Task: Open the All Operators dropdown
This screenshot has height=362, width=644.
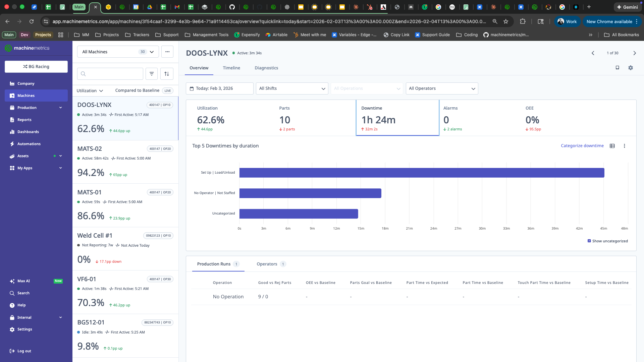Action: coord(442,88)
